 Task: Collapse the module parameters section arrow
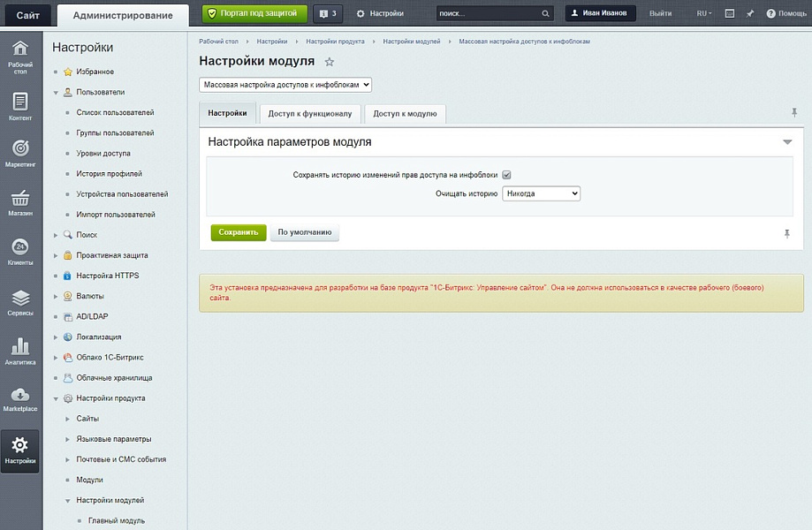[787, 142]
